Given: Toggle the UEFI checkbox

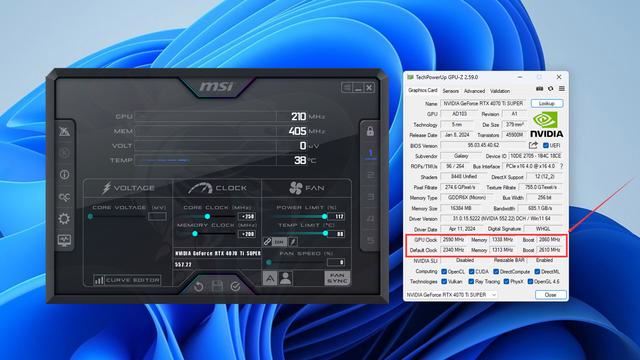Looking at the screenshot, I should coord(546,145).
